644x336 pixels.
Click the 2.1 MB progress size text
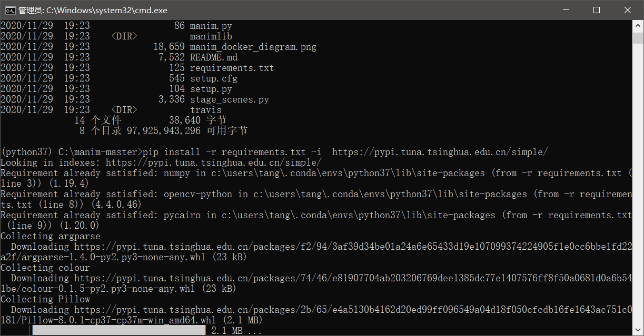pos(227,331)
